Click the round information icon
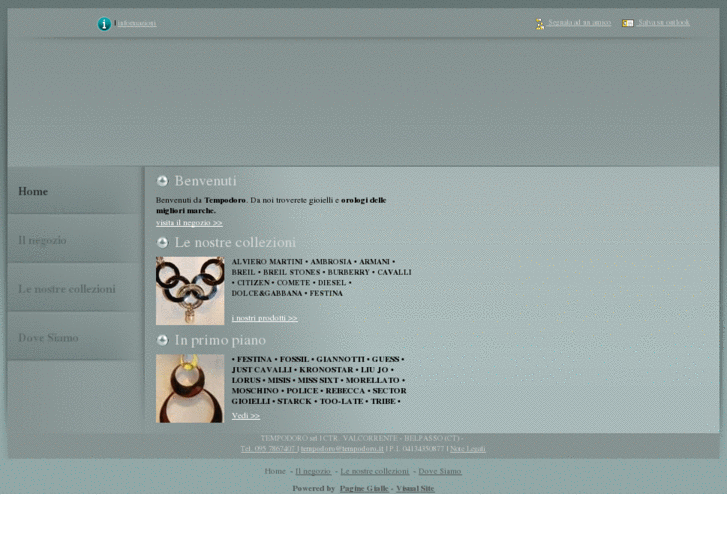727x545 pixels. click(x=104, y=24)
